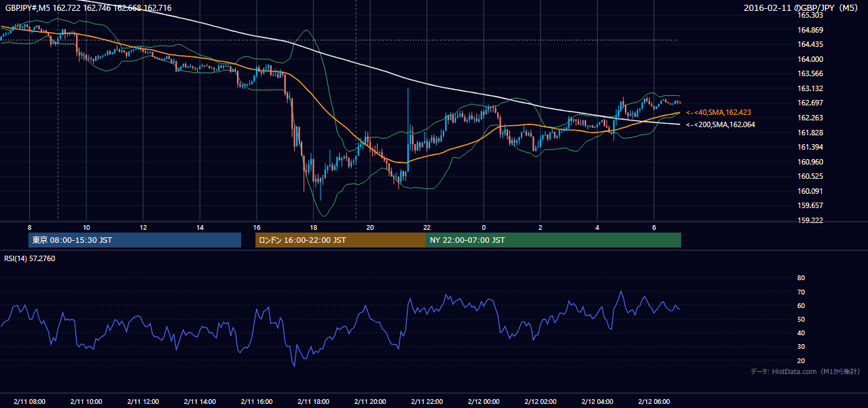Click the hour 16 tick on chart axis
This screenshot has width=868, height=408.
coord(256,227)
